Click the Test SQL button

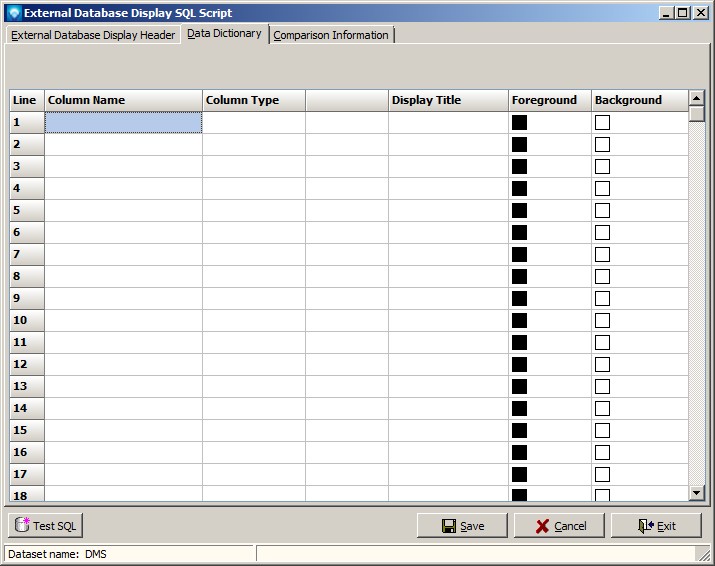point(46,526)
